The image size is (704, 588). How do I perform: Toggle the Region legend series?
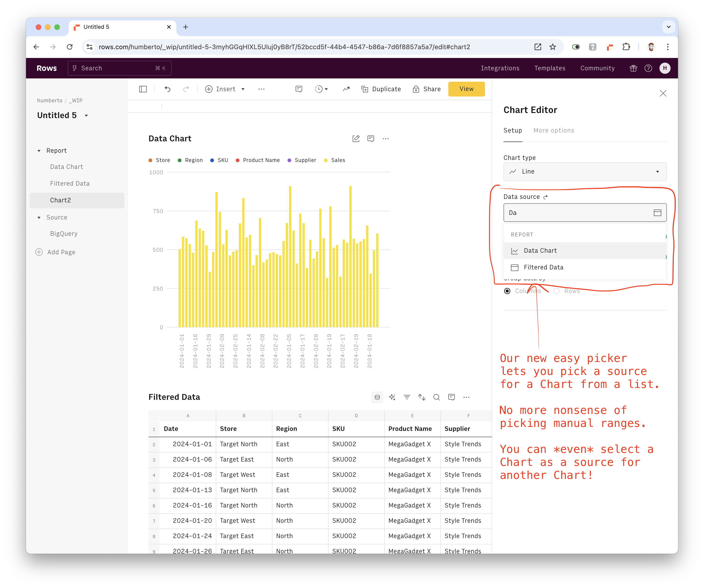pyautogui.click(x=190, y=160)
